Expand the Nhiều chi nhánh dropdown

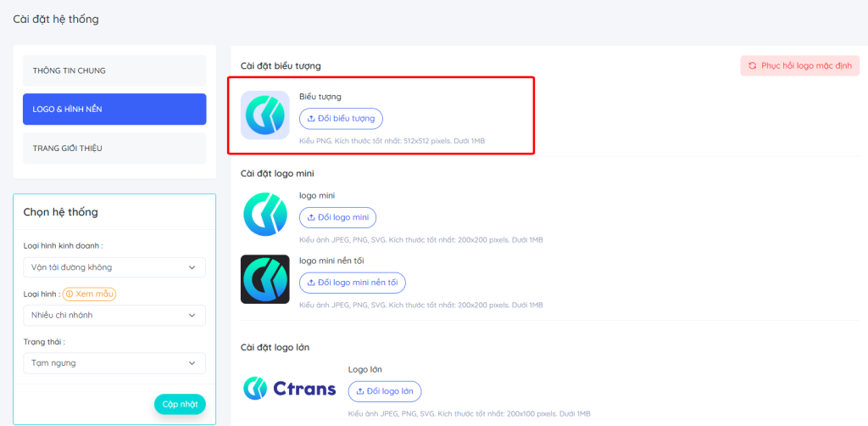[114, 315]
